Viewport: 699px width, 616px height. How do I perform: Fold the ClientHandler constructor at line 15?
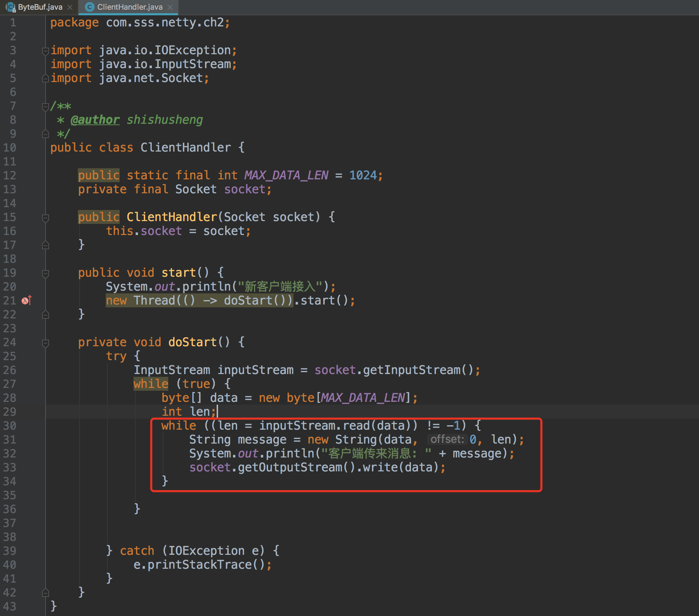coord(45,218)
